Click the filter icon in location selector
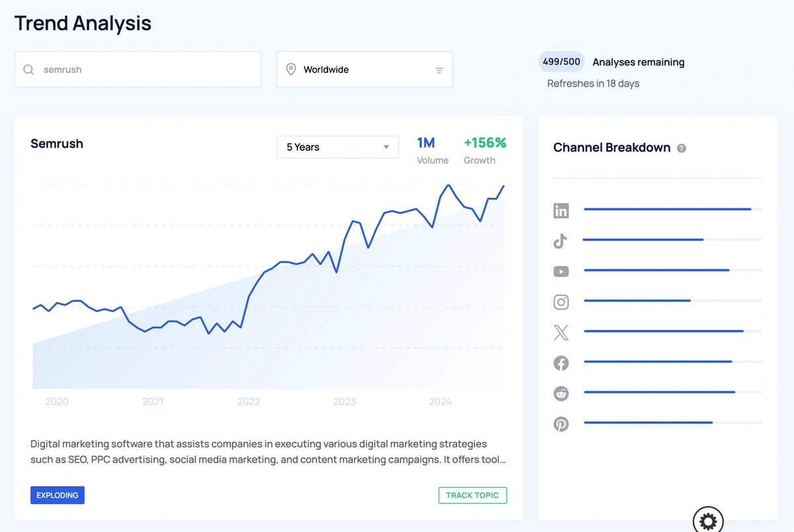This screenshot has height=532, width=794. [439, 70]
